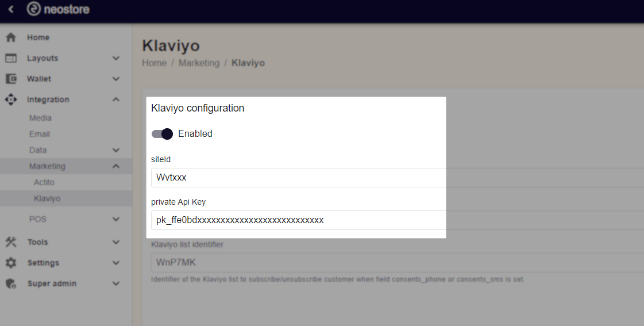The width and height of the screenshot is (644, 326).
Task: Click into the private Api Key field
Action: coord(299,220)
